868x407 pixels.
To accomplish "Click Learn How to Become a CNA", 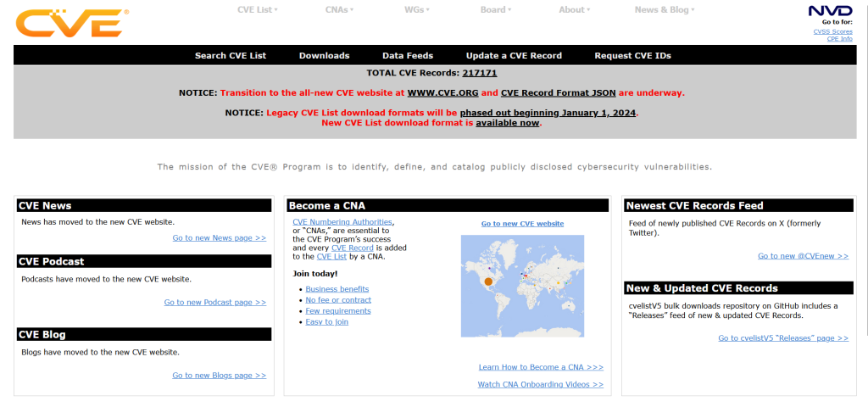I will coord(541,367).
